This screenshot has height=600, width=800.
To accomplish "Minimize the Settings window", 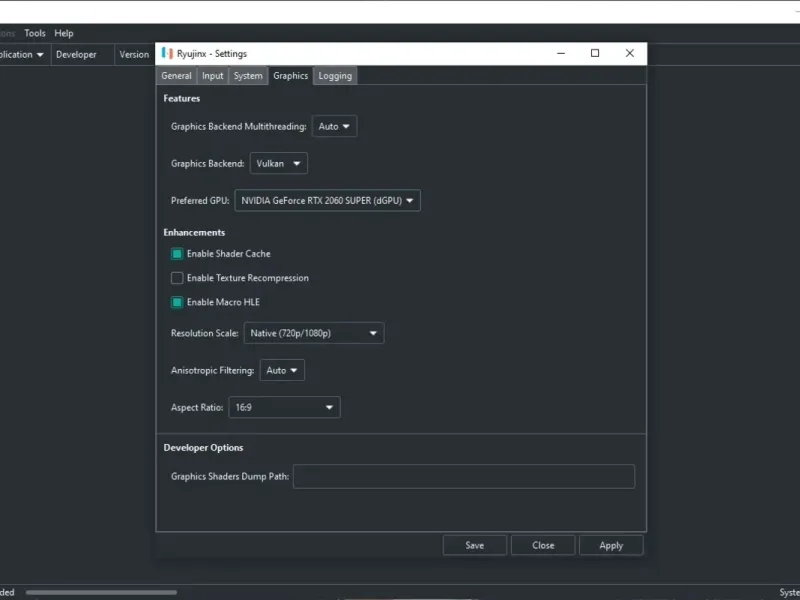I will [x=561, y=54].
